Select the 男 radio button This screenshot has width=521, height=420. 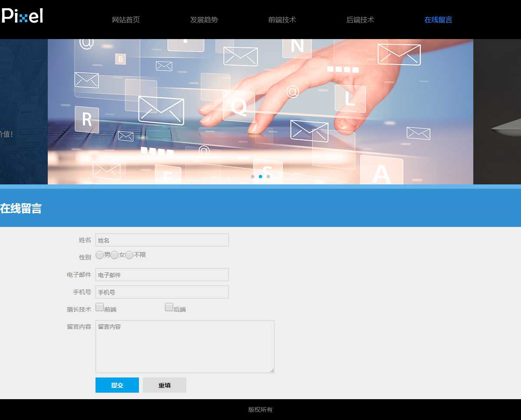[100, 255]
